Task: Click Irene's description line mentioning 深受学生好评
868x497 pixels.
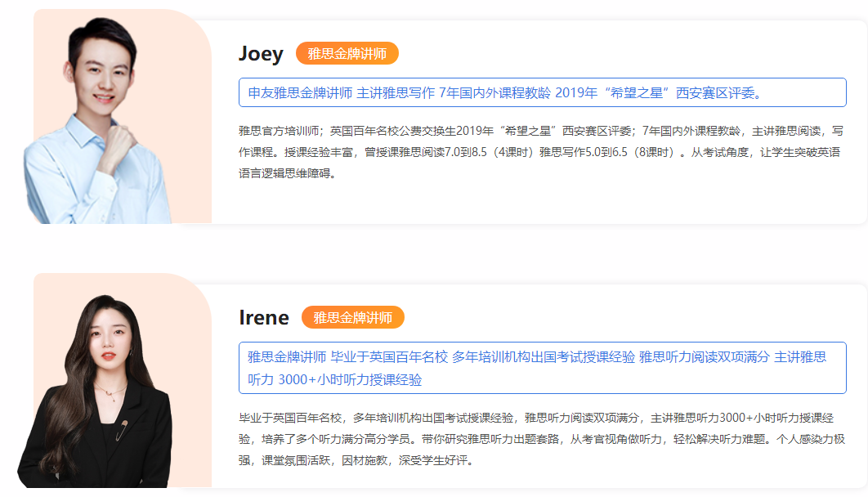Action: point(356,460)
